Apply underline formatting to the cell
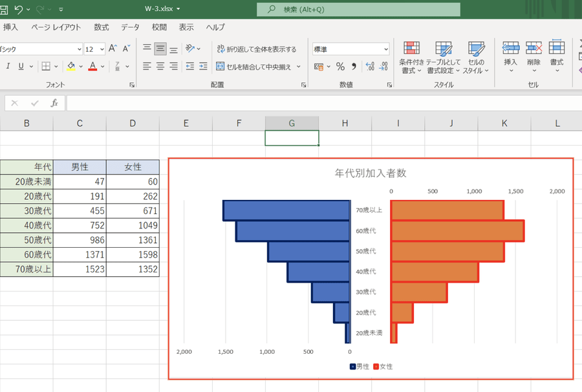The height and width of the screenshot is (392, 582). pyautogui.click(x=21, y=66)
